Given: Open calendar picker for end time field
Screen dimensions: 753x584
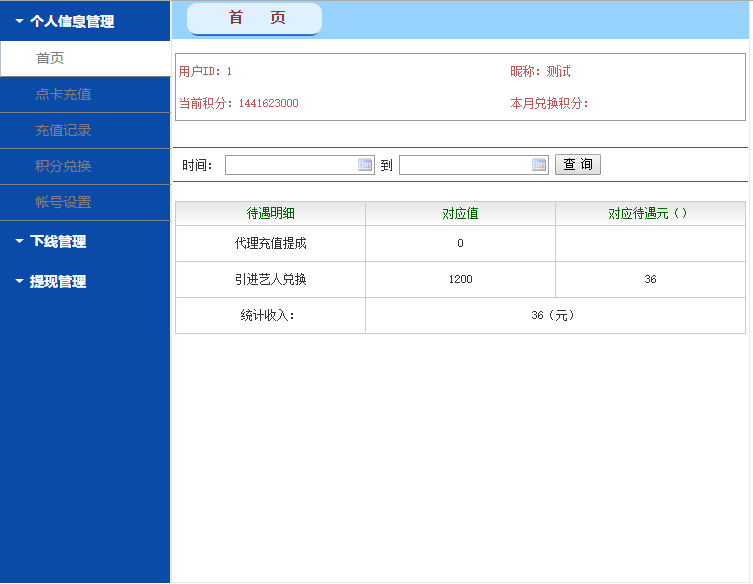Looking at the screenshot, I should [539, 165].
